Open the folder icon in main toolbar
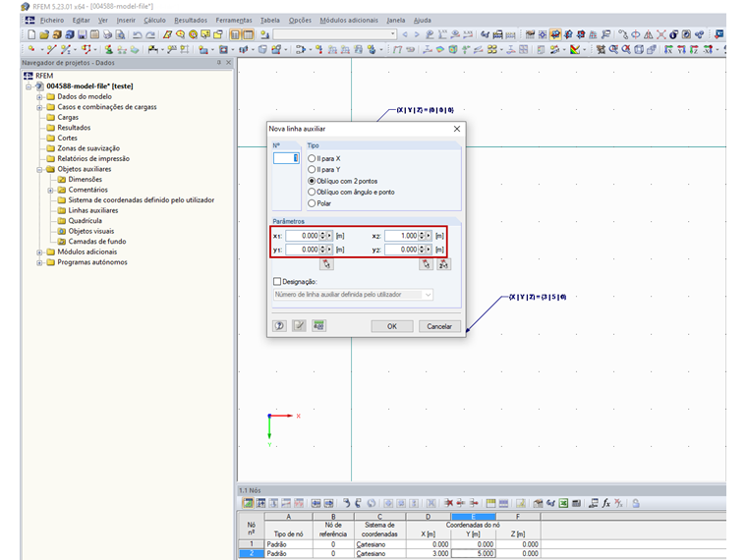Screen dimensions: 747x560 click(x=44, y=34)
